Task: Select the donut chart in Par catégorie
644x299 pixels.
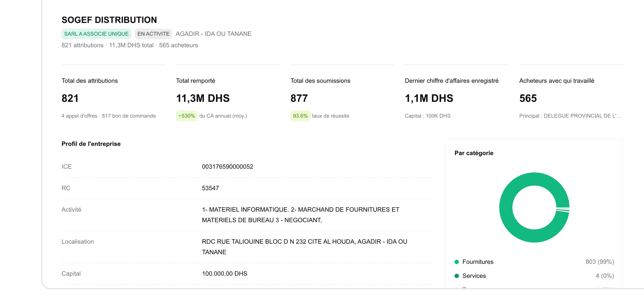Action: [x=534, y=207]
